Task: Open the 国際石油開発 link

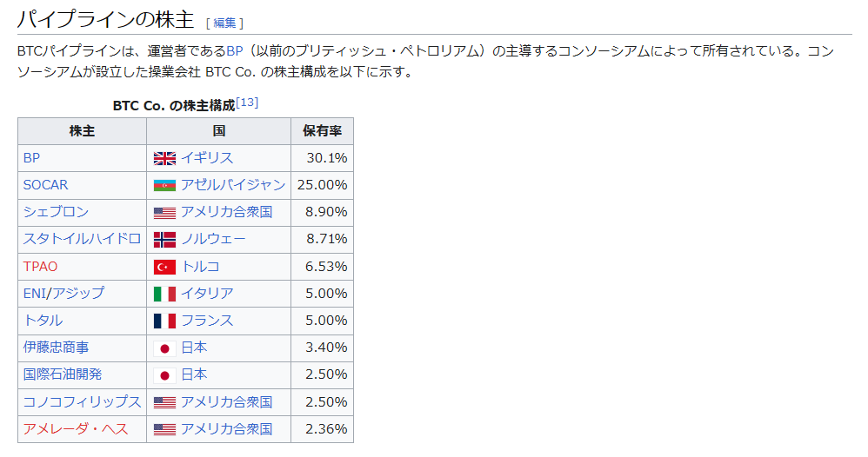Action: coord(63,375)
